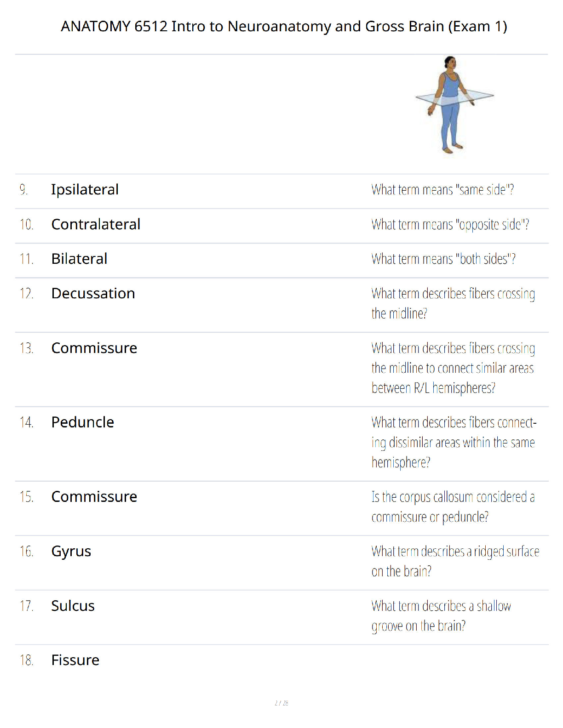Viewport: 563px width, 728px height.
Task: Select Commissure in row 13
Action: tap(94, 348)
